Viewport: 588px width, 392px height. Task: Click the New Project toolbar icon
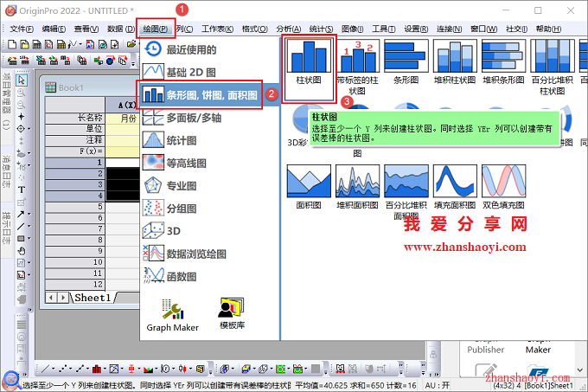click(x=12, y=45)
